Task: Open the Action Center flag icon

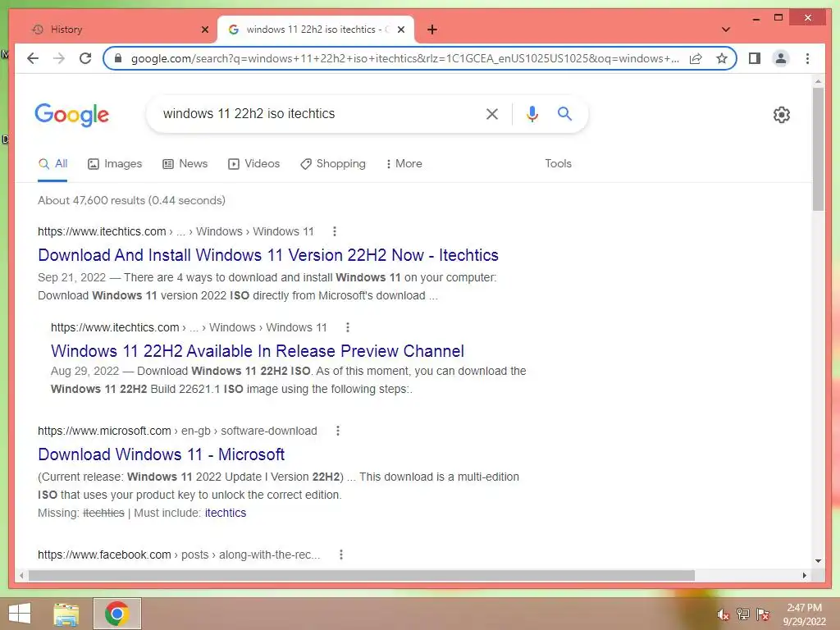Action: point(763,614)
